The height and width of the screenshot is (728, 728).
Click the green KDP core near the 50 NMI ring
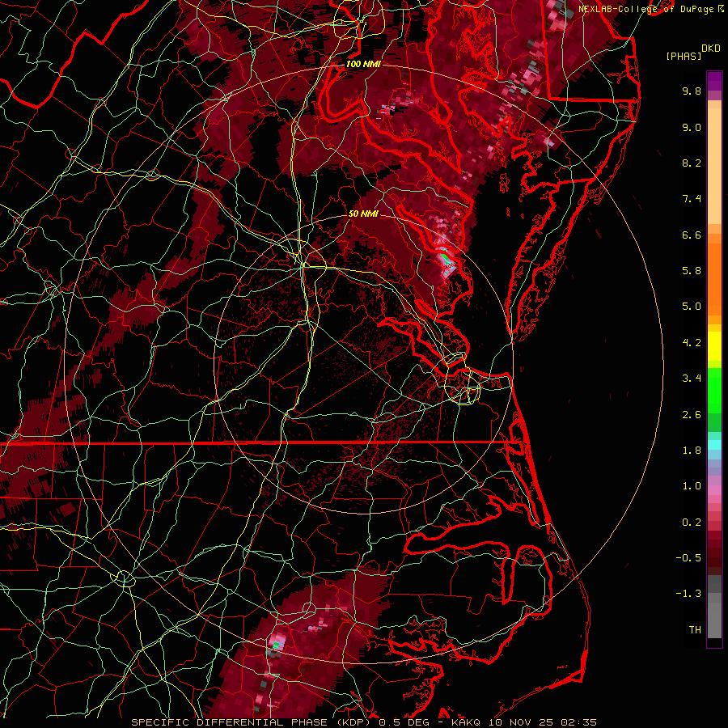[x=445, y=256]
